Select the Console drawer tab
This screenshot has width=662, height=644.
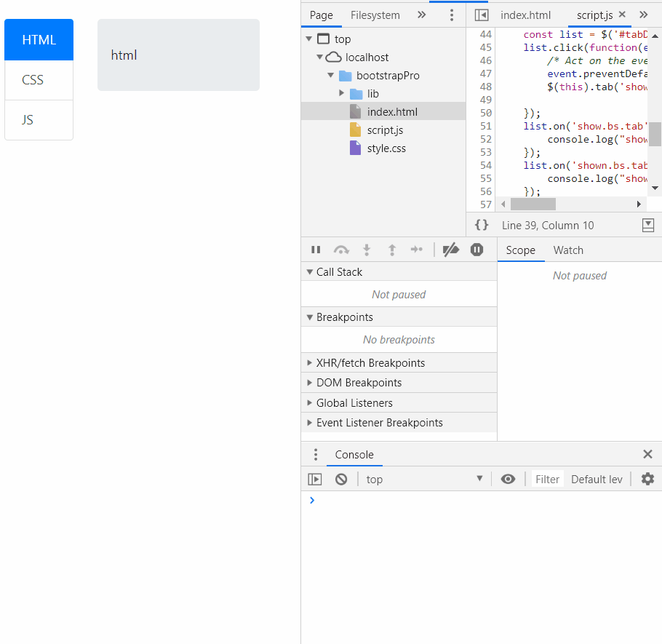click(x=354, y=454)
